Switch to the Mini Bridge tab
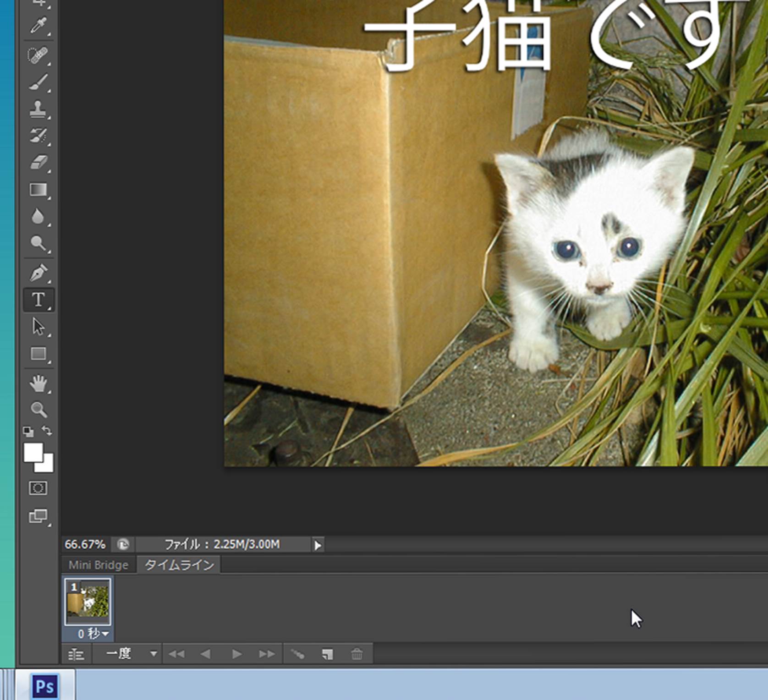Viewport: 768px width, 700px height. click(x=98, y=565)
